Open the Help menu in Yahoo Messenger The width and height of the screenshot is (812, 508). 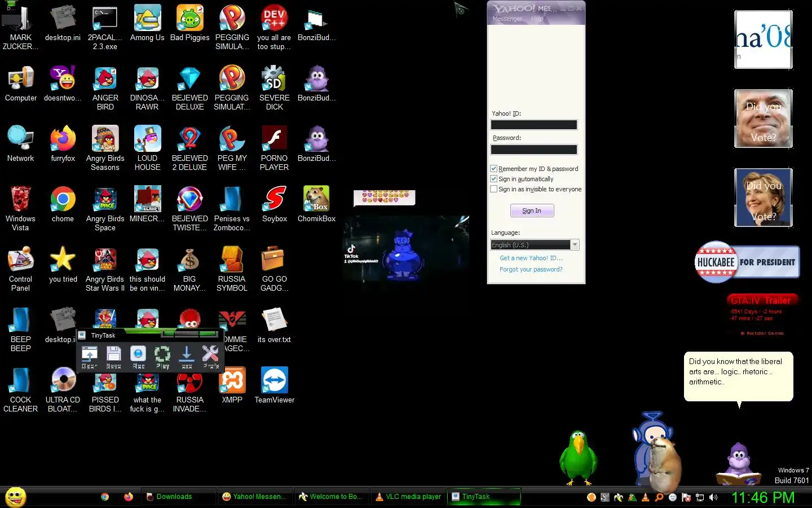pyautogui.click(x=537, y=19)
